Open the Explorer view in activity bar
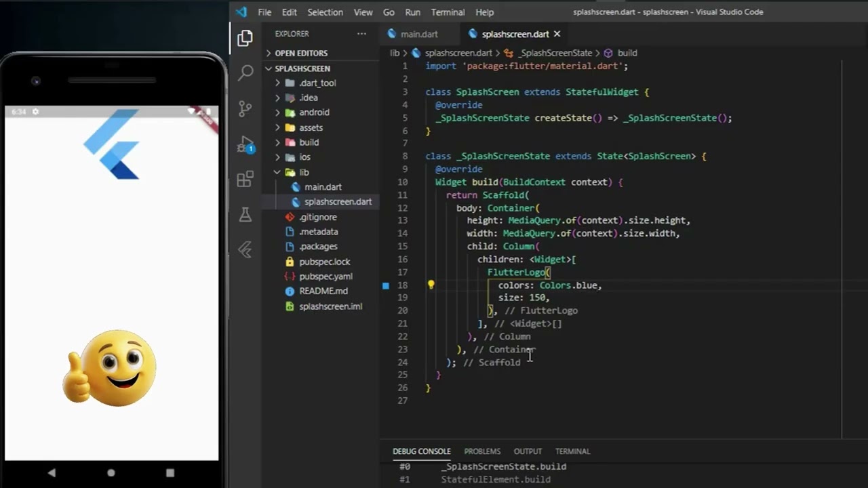Viewport: 868px width, 488px height. (245, 39)
